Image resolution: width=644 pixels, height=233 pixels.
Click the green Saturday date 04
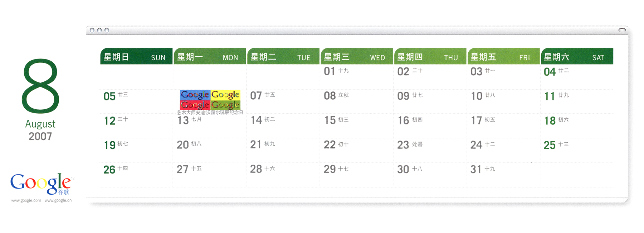[550, 72]
